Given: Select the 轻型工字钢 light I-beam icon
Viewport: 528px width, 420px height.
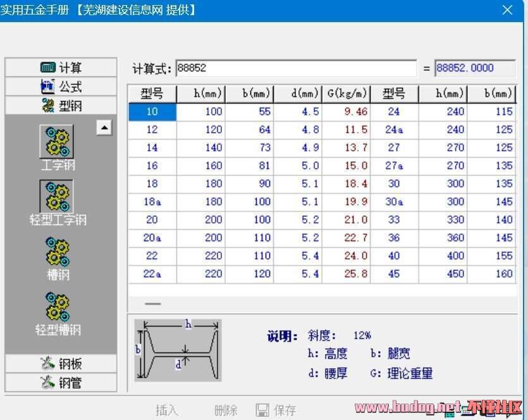Looking at the screenshot, I should (x=56, y=197).
